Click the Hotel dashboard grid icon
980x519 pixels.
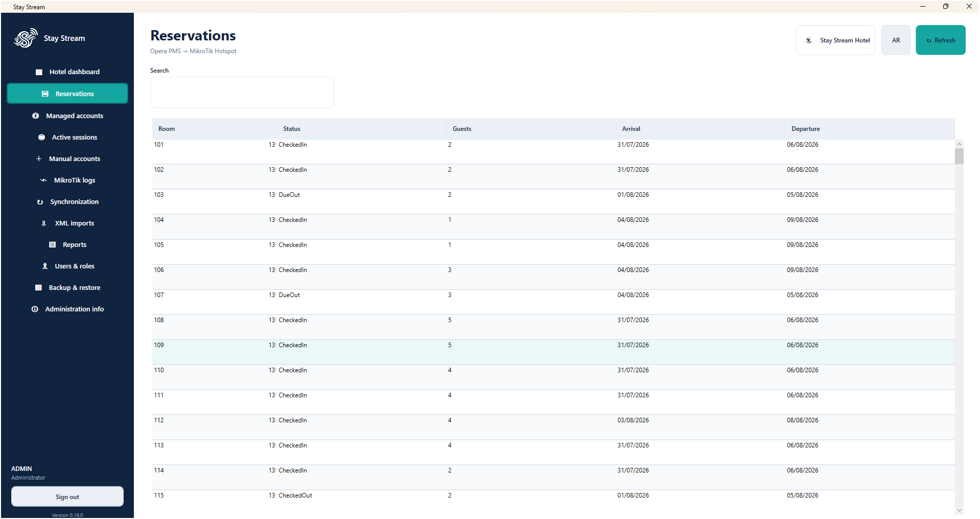click(39, 72)
